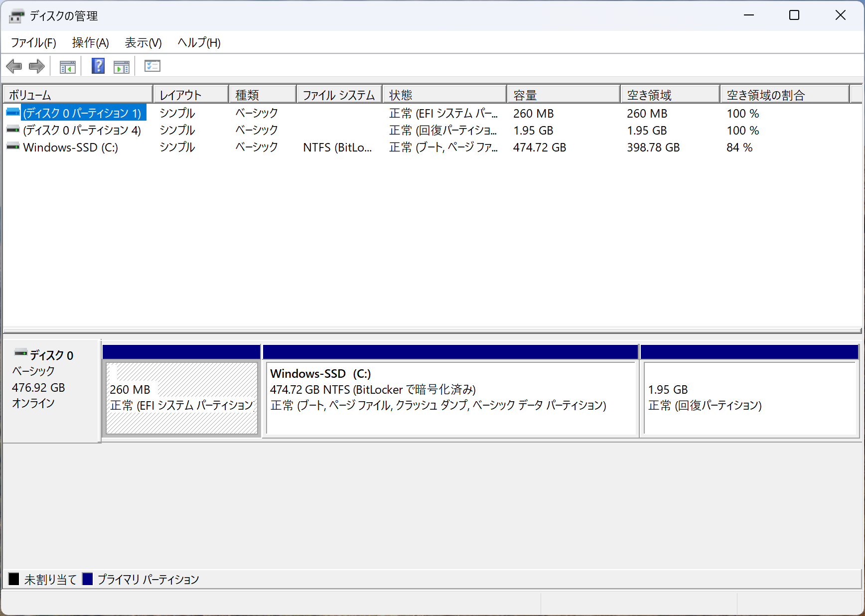Image resolution: width=865 pixels, height=616 pixels.
Task: Click the Windows-SSD (C:) volume list icon
Action: [x=13, y=147]
